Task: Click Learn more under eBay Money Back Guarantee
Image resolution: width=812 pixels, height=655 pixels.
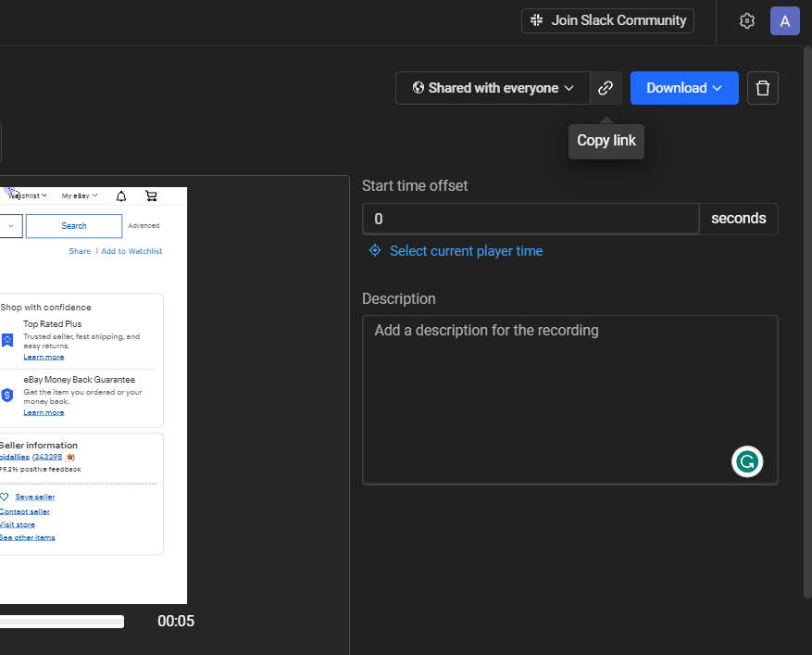Action: point(44,413)
